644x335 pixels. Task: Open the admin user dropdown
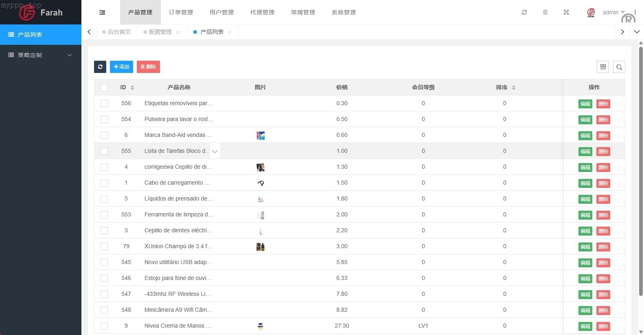click(x=613, y=12)
